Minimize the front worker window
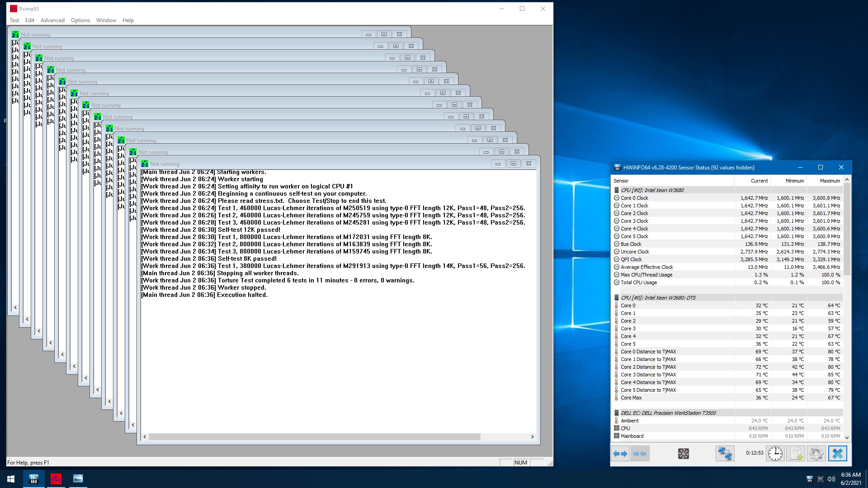This screenshot has width=868, height=488. coord(498,164)
